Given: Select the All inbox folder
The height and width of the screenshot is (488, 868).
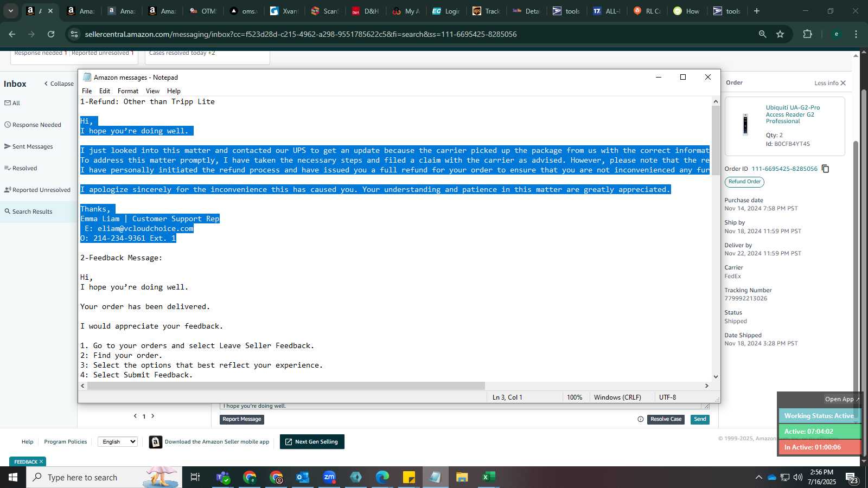Looking at the screenshot, I should pos(12,103).
